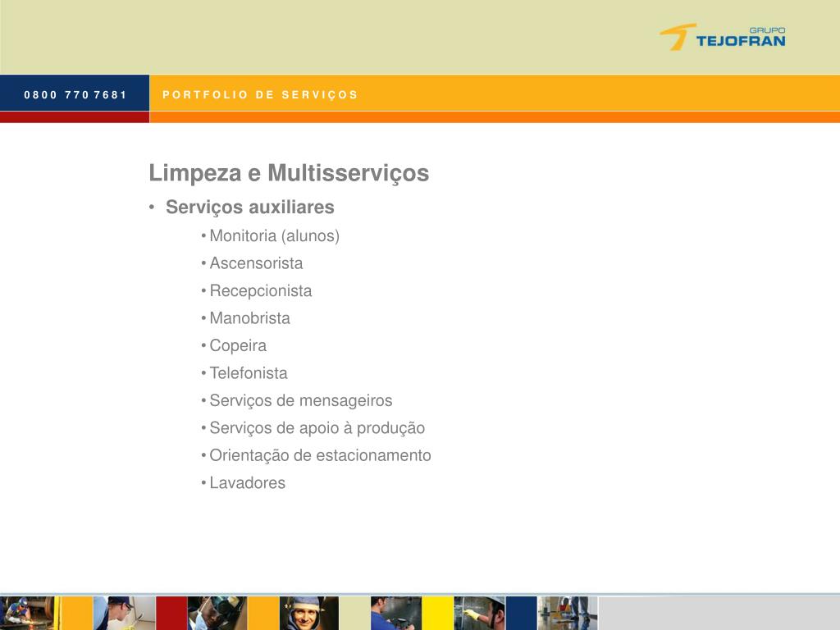Click Orientação de estacionamento item
The height and width of the screenshot is (630, 840).
321,455
